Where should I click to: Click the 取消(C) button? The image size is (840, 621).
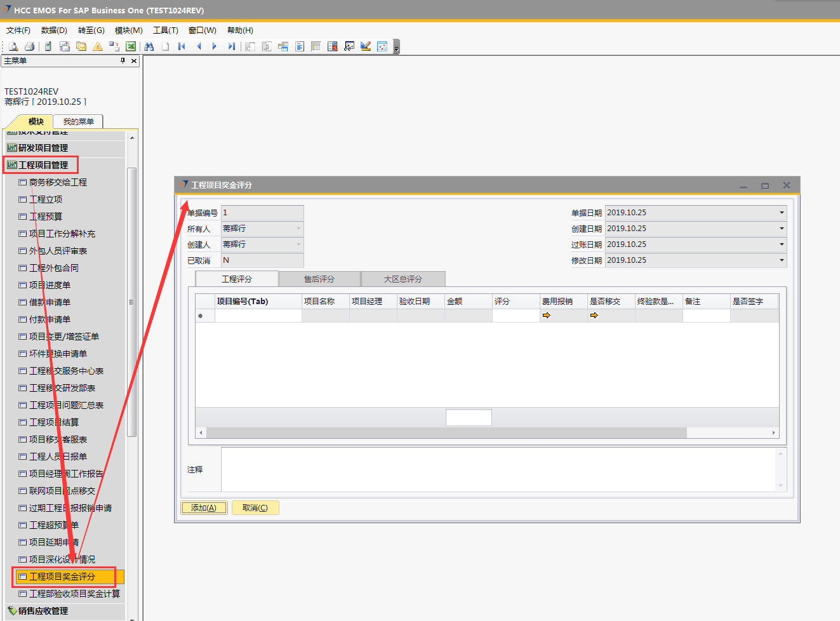255,508
